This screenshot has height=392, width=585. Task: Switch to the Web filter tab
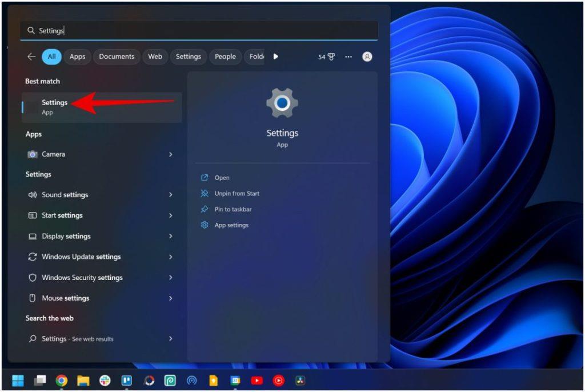[155, 57]
